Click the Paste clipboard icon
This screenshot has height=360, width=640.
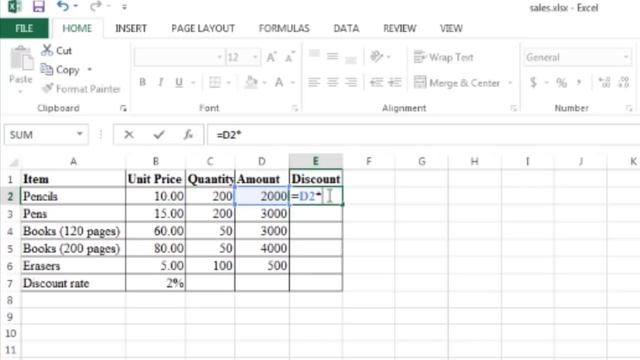21,59
